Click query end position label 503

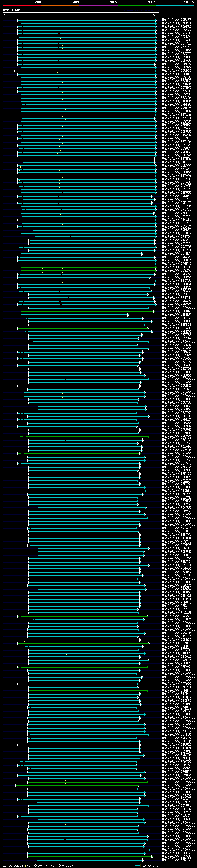click(x=155, y=15)
